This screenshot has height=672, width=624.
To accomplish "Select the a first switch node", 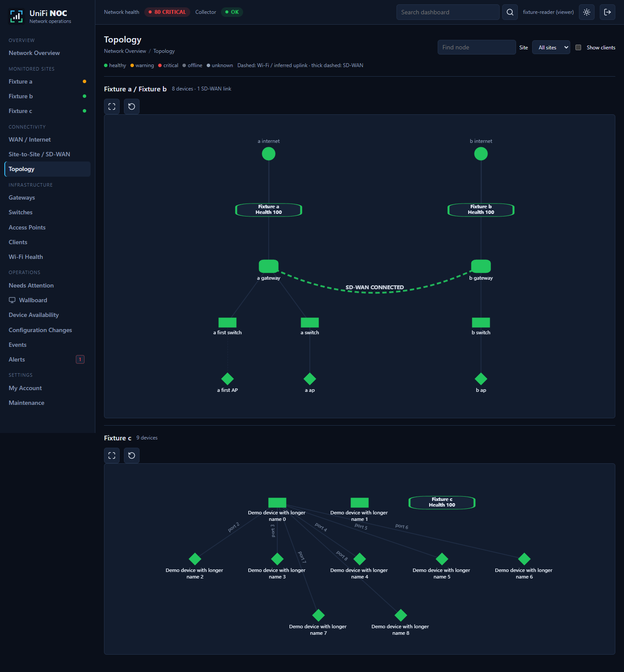I will (227, 323).
